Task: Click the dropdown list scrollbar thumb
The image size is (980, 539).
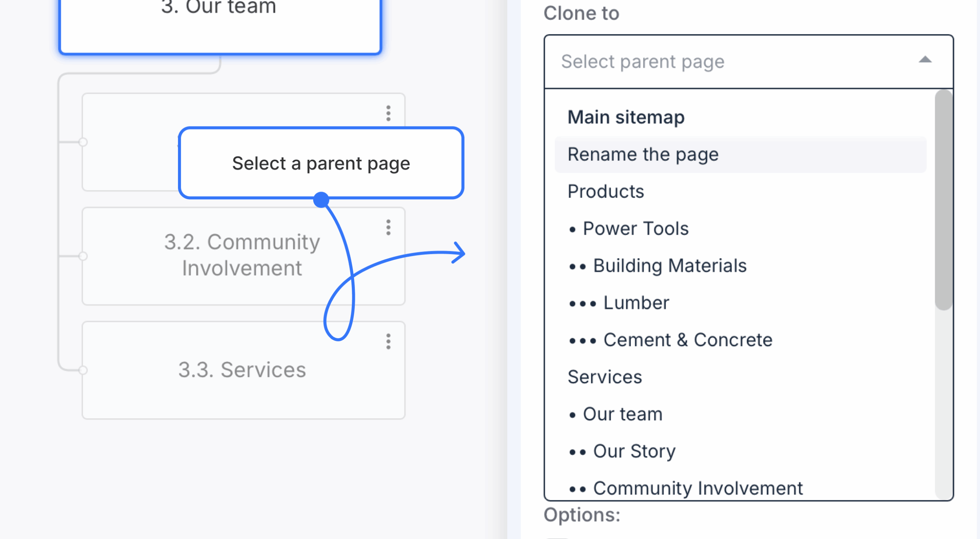Action: 943,200
